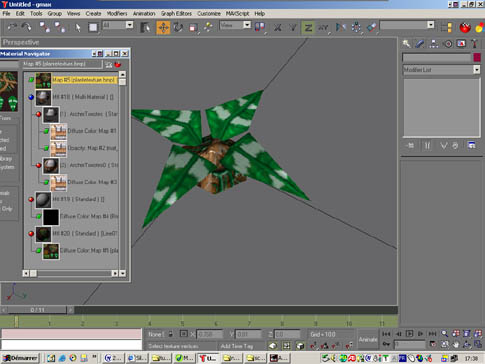Click the Mirror Selected Objects icon
The image size is (485, 364).
point(340,27)
